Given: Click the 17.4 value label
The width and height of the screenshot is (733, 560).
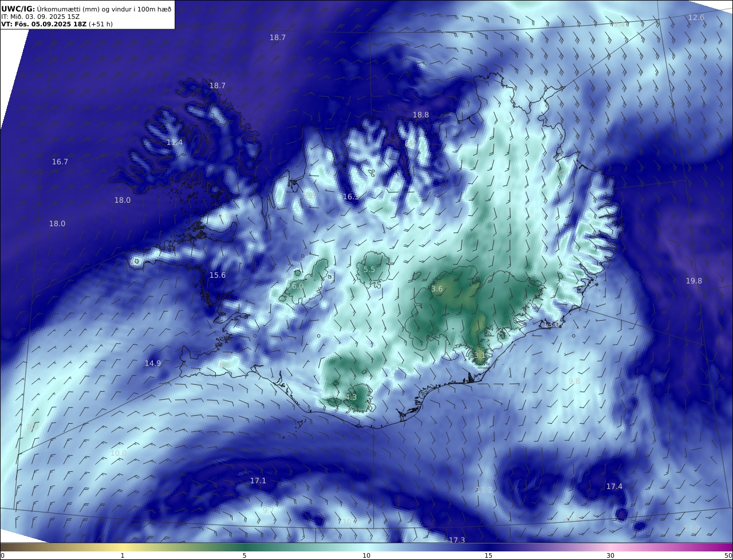Looking at the screenshot, I should [x=614, y=487].
